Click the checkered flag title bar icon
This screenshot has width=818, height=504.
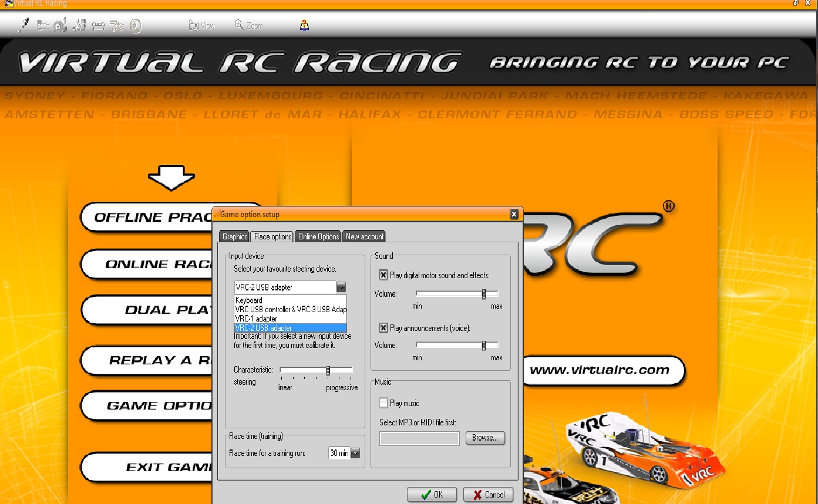click(x=8, y=4)
